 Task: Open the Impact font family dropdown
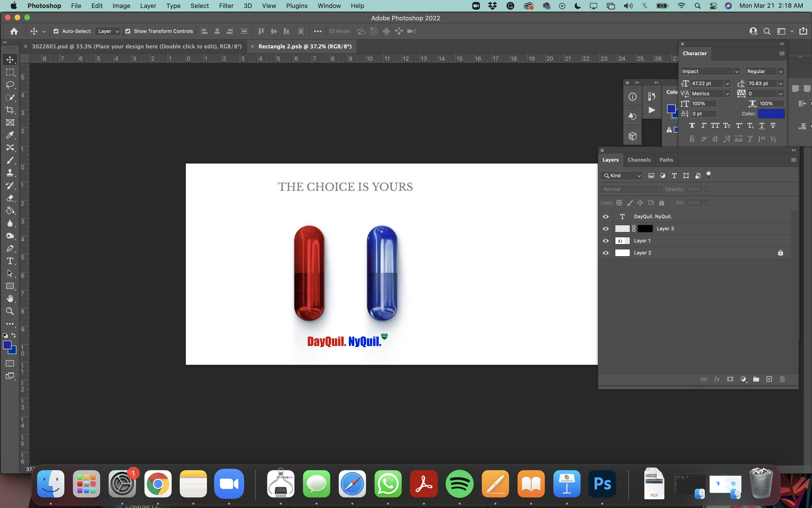[x=737, y=71]
